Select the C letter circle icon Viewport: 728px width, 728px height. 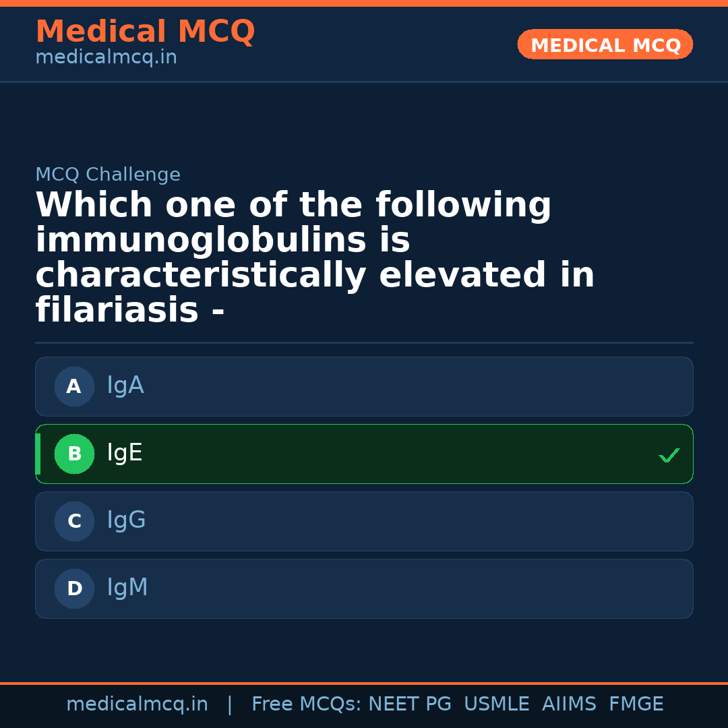pyautogui.click(x=74, y=522)
